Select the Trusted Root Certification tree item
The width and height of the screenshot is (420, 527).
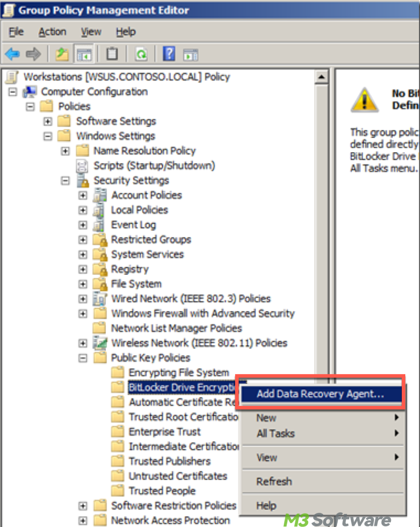pos(183,417)
